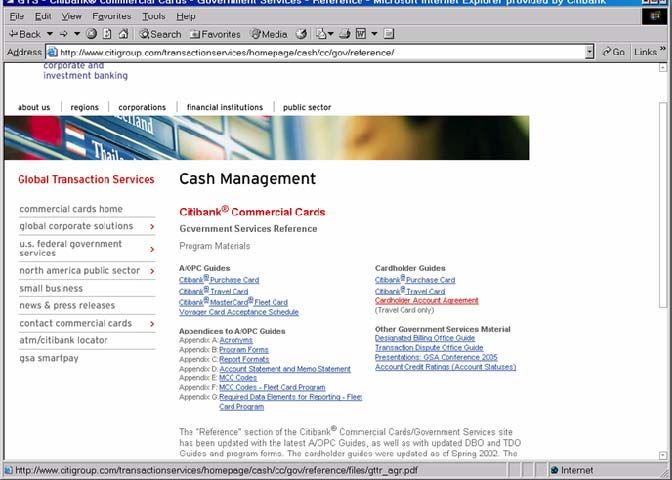Open MCC Codes - Fleet Card Program link
This screenshot has width=672, height=480.
coord(272,387)
